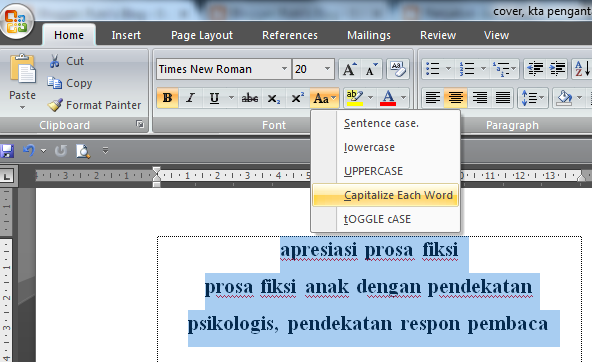Toggle Align Text Left
Screen dimensions: 592x362
(433, 99)
